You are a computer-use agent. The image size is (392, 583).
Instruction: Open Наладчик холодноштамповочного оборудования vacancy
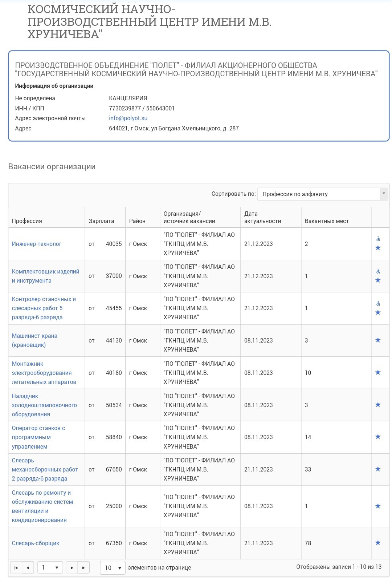click(44, 405)
